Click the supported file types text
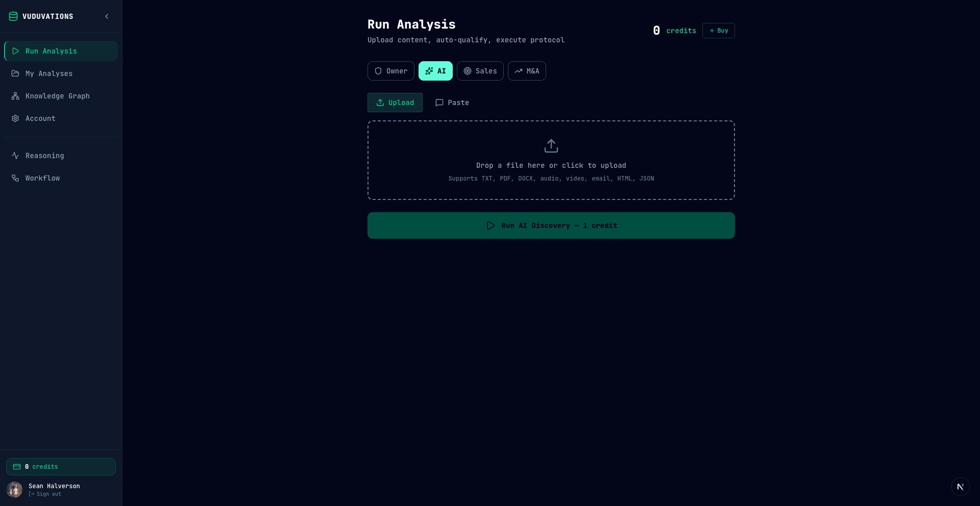 point(551,179)
